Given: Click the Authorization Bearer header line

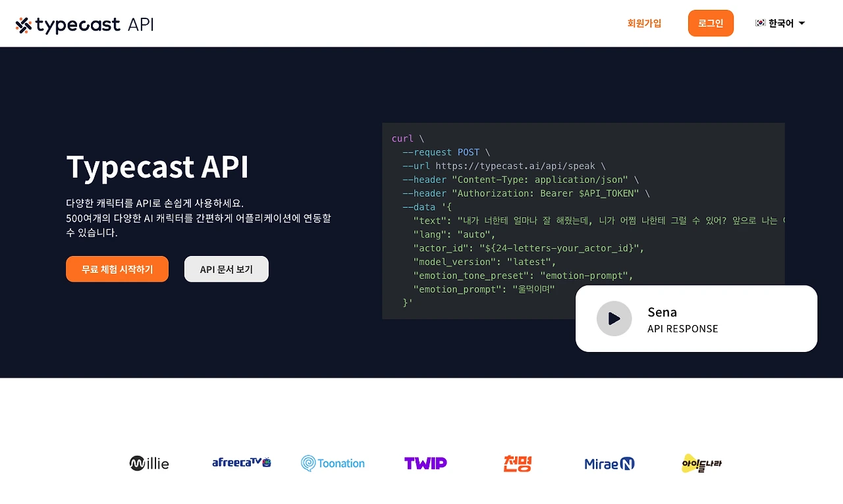Looking at the screenshot, I should coord(526,193).
